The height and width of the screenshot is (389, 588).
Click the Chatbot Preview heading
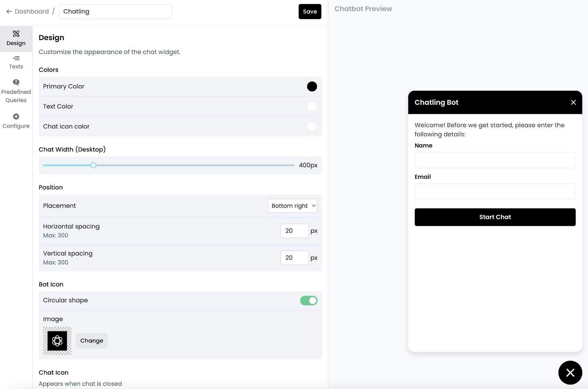point(363,9)
